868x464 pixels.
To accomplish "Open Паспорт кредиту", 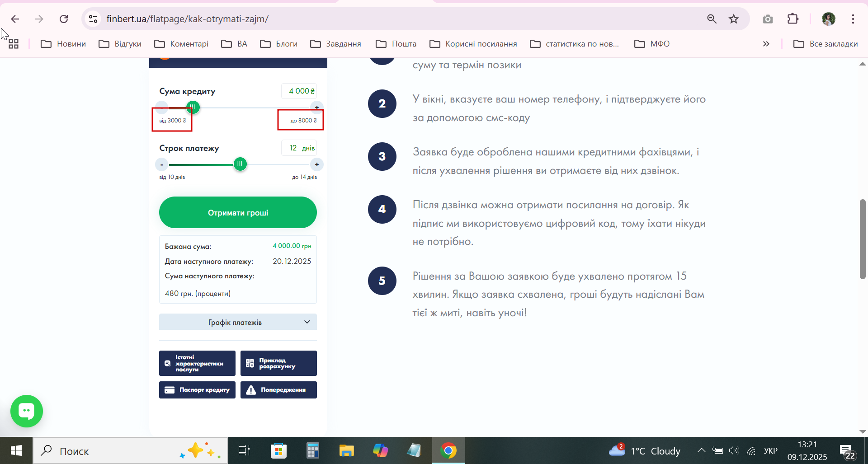I will tap(197, 390).
